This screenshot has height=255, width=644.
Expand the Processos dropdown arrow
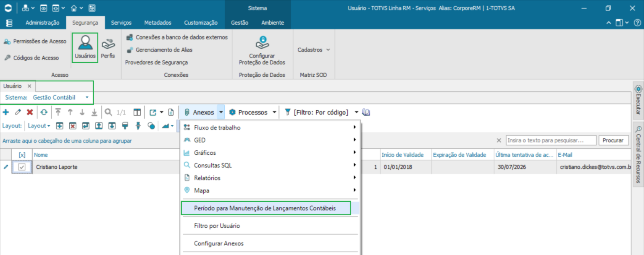click(x=274, y=112)
